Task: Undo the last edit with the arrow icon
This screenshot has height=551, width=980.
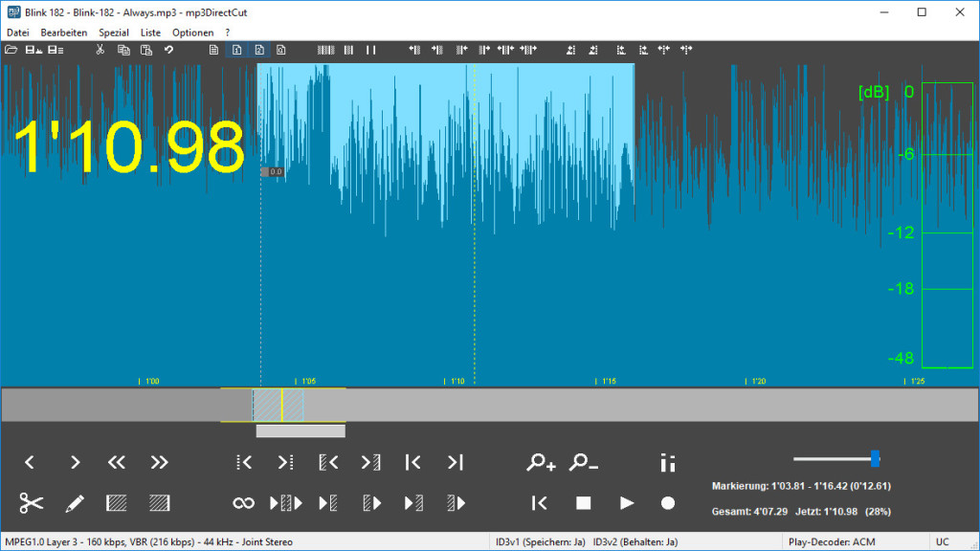Action: tap(170, 50)
